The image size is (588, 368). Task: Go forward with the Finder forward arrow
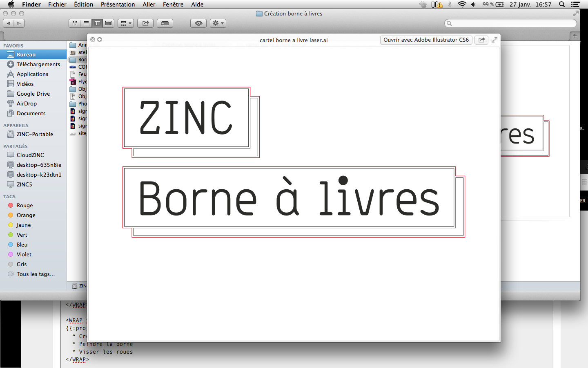click(x=19, y=23)
